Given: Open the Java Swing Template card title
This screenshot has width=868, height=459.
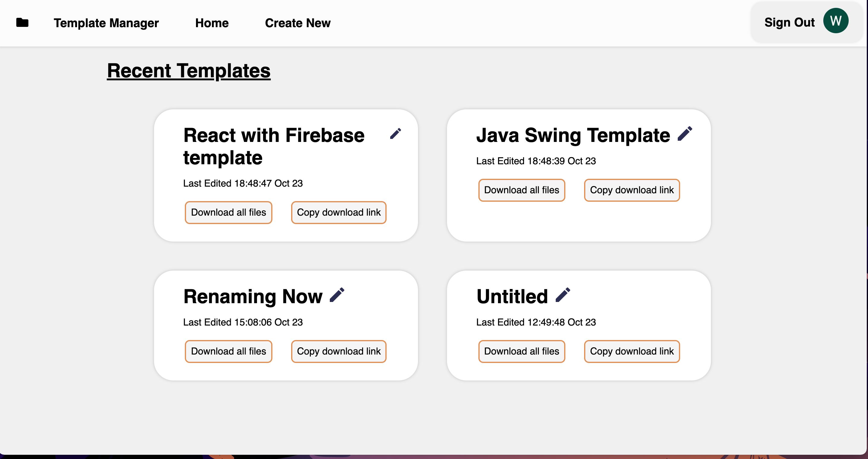Looking at the screenshot, I should pyautogui.click(x=573, y=136).
